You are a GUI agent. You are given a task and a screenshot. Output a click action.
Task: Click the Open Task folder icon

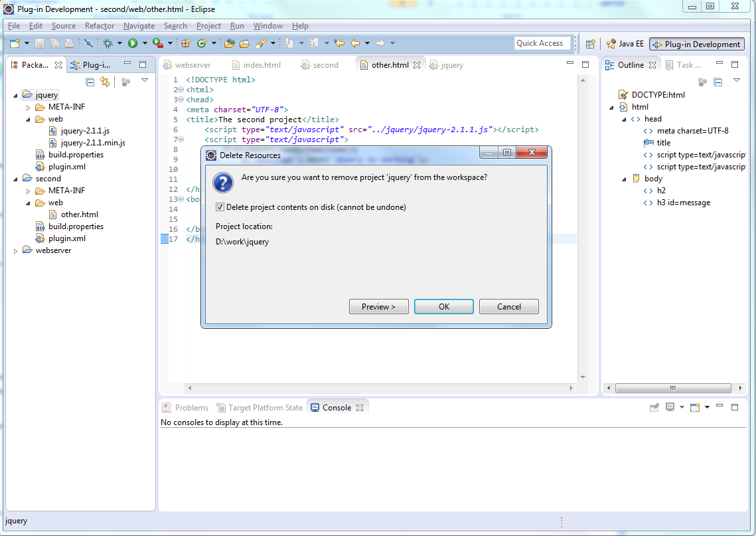[244, 43]
